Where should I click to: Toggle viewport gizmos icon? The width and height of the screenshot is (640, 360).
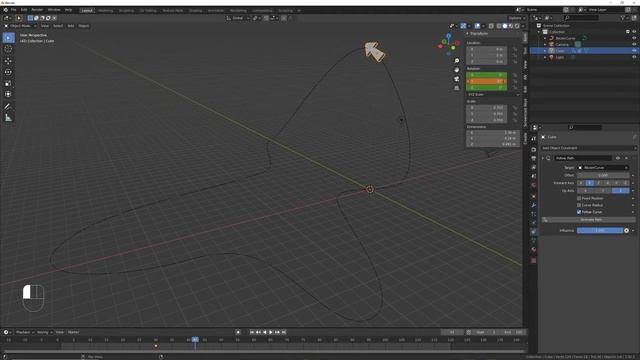[463, 26]
